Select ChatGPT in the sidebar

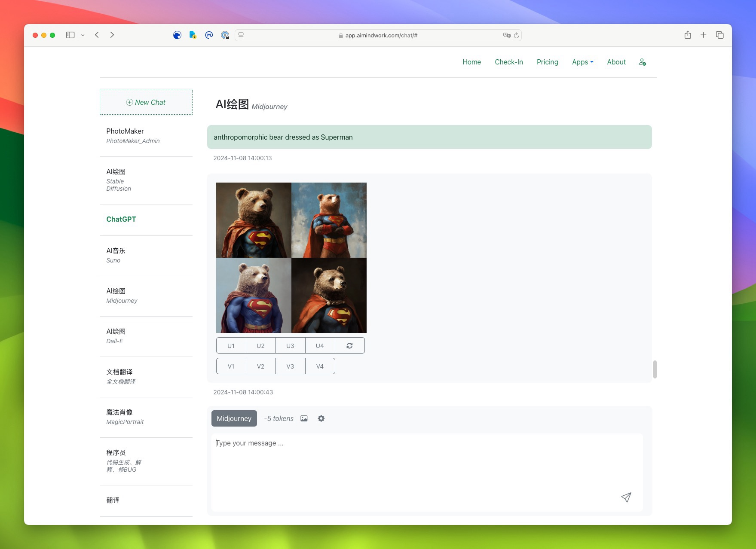(146, 220)
